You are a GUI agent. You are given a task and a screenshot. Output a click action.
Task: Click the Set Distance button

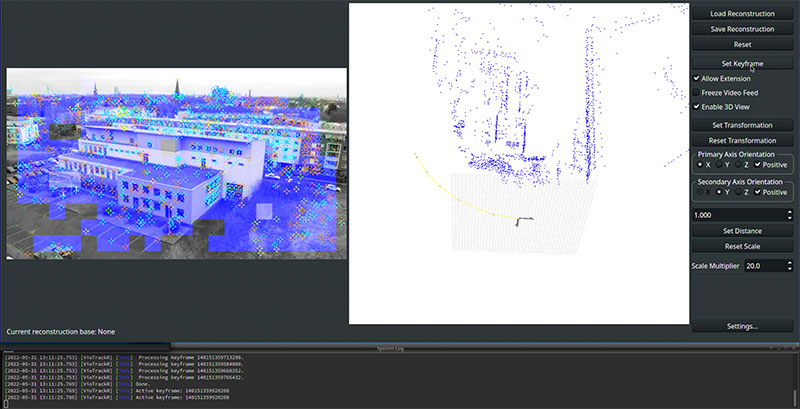742,231
